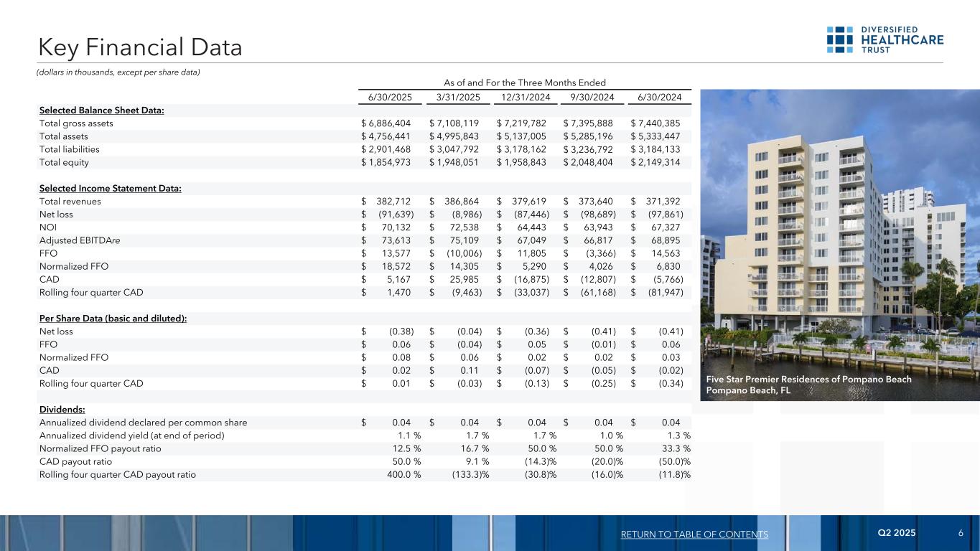This screenshot has height=551, width=980.
Task: Click the Selected Balance Sheet Data heading
Action: 102,110
